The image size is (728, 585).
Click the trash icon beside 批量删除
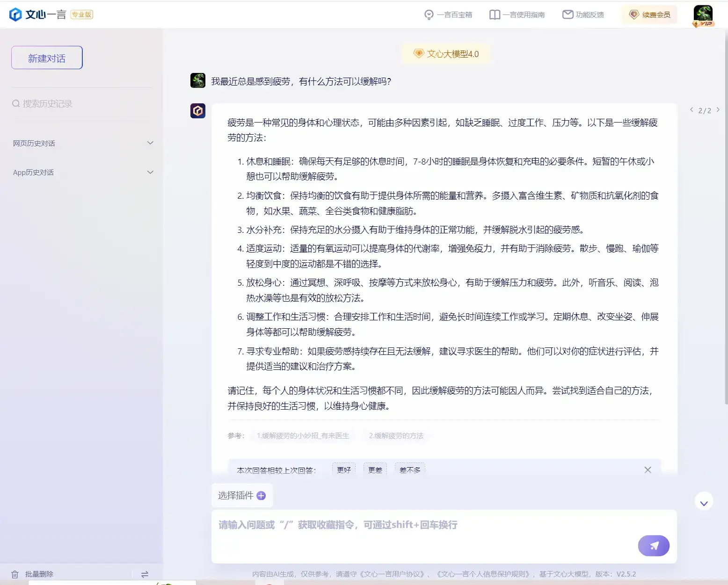15,574
